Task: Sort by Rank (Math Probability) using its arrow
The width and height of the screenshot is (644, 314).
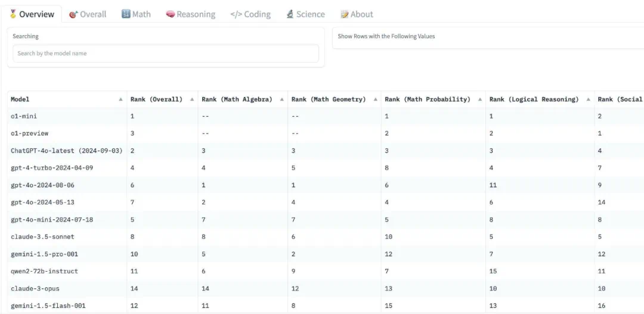Action: [x=479, y=100]
